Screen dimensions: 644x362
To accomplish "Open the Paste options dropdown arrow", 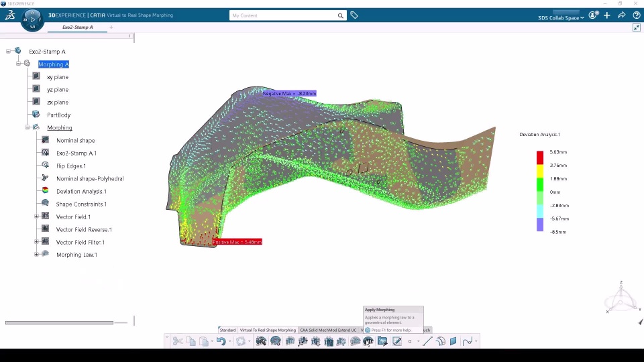I will (212, 341).
